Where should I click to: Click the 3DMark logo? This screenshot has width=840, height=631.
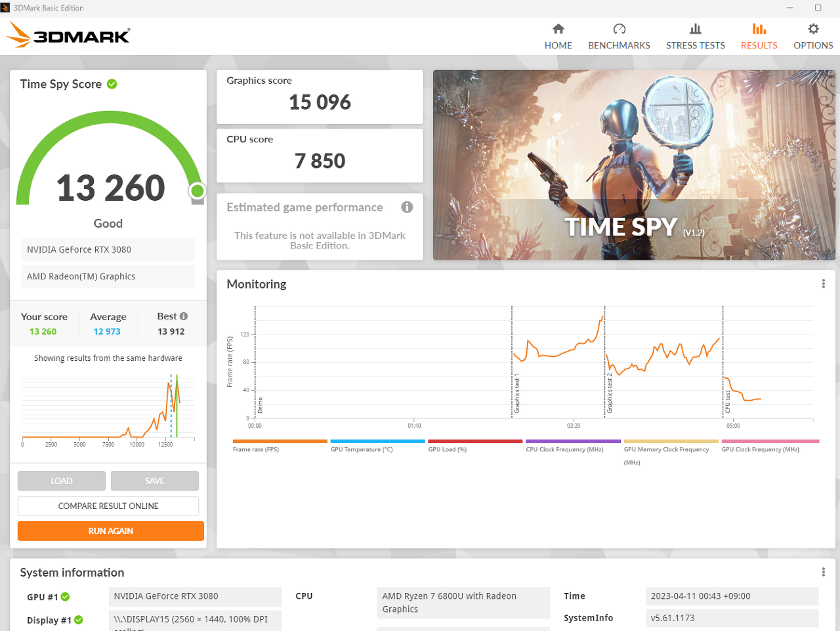pyautogui.click(x=69, y=35)
